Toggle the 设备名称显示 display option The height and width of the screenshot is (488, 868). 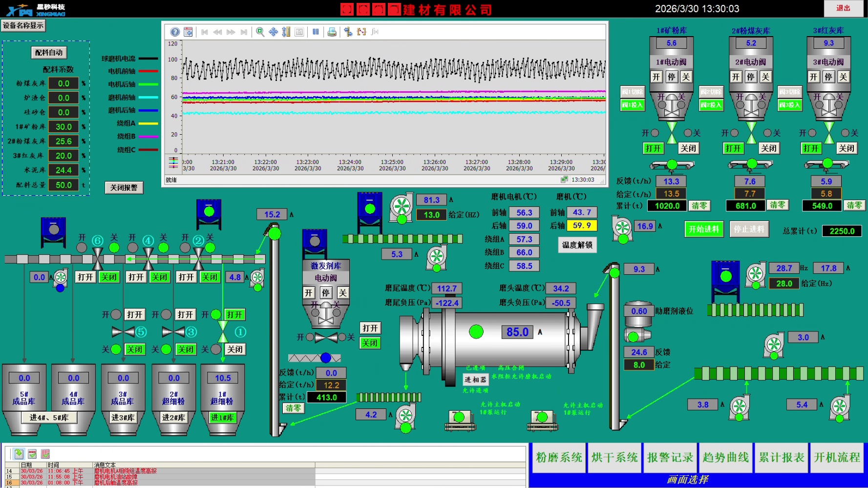point(23,25)
